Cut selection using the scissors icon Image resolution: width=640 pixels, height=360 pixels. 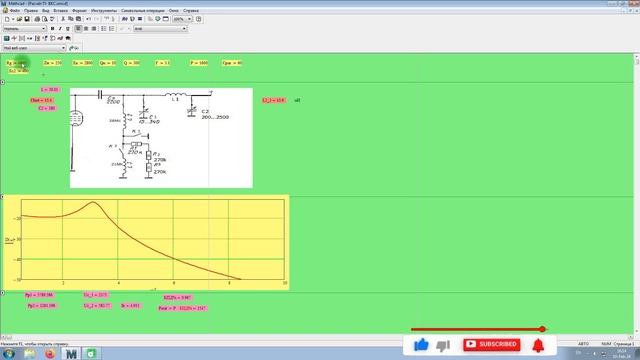click(63, 19)
